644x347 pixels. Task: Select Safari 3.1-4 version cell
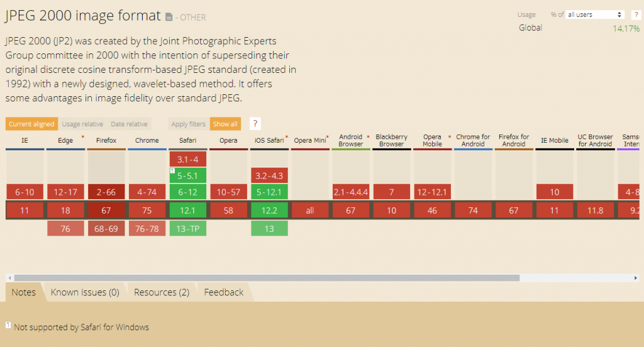coord(187,159)
